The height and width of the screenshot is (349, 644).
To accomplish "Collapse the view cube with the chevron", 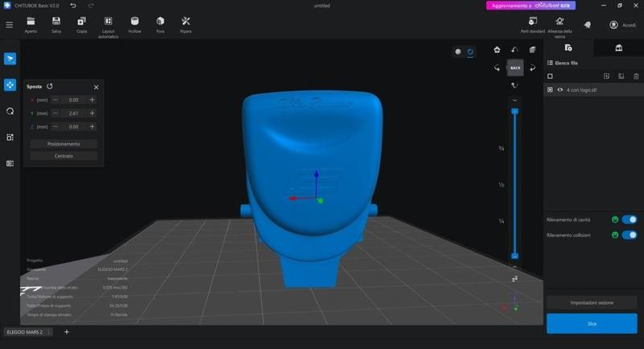I will [x=514, y=100].
